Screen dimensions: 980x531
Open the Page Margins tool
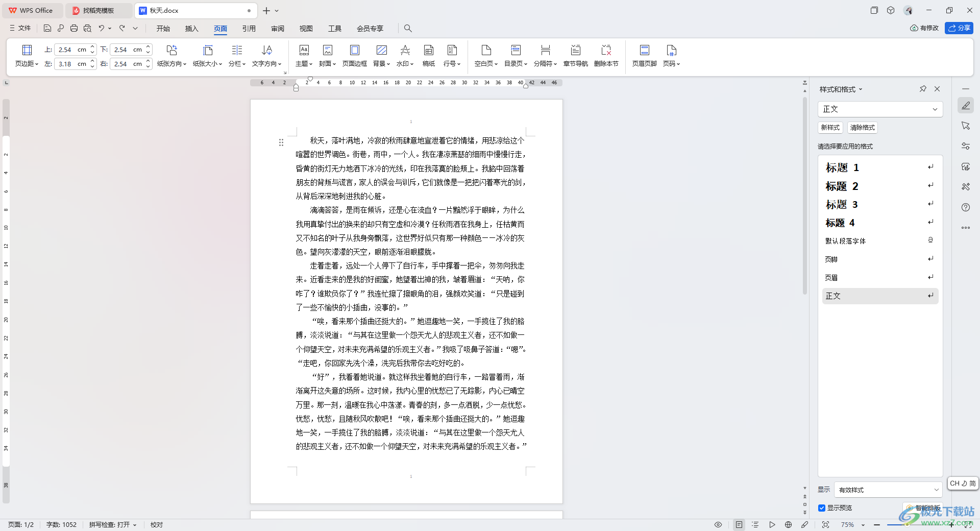(x=27, y=56)
